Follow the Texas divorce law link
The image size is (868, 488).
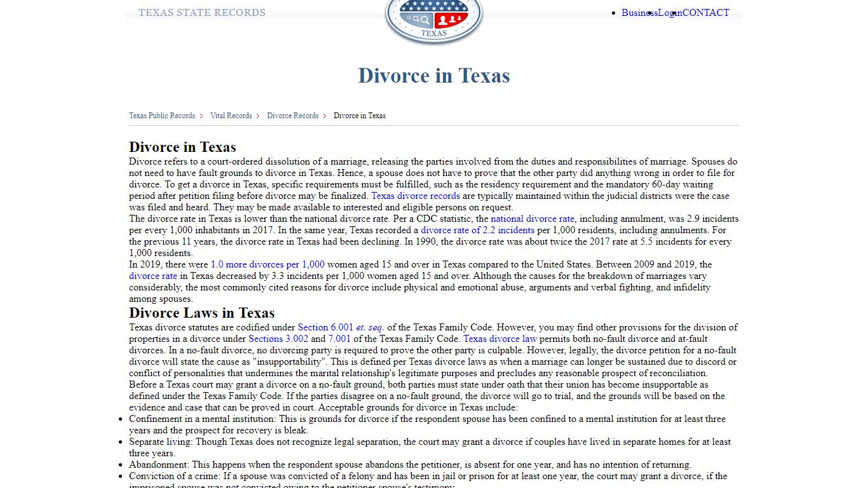click(500, 339)
